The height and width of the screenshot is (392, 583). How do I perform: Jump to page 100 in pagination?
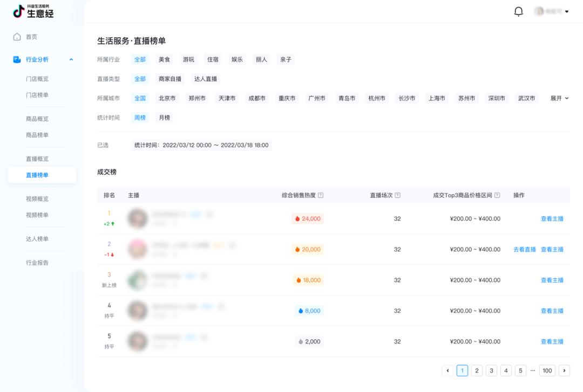click(x=547, y=370)
